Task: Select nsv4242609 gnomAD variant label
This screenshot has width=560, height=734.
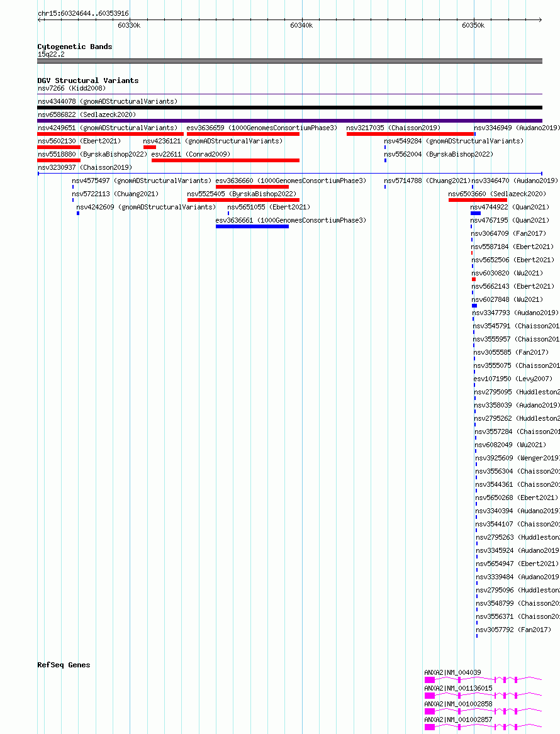Action: (x=146, y=207)
